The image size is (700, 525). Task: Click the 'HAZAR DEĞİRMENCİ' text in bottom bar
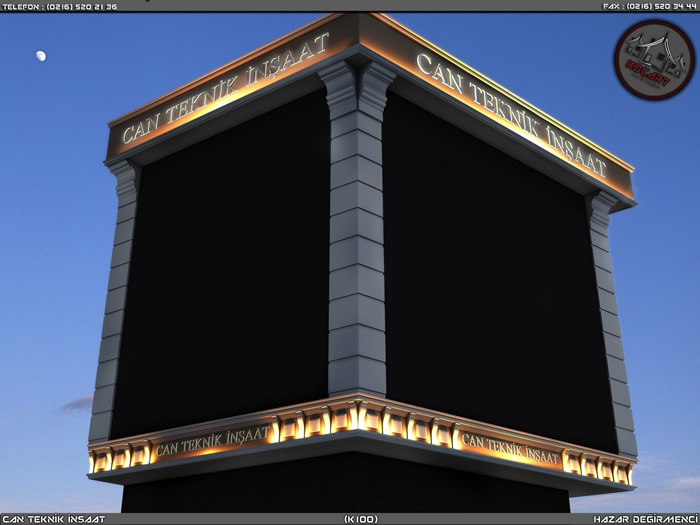[x=646, y=519]
